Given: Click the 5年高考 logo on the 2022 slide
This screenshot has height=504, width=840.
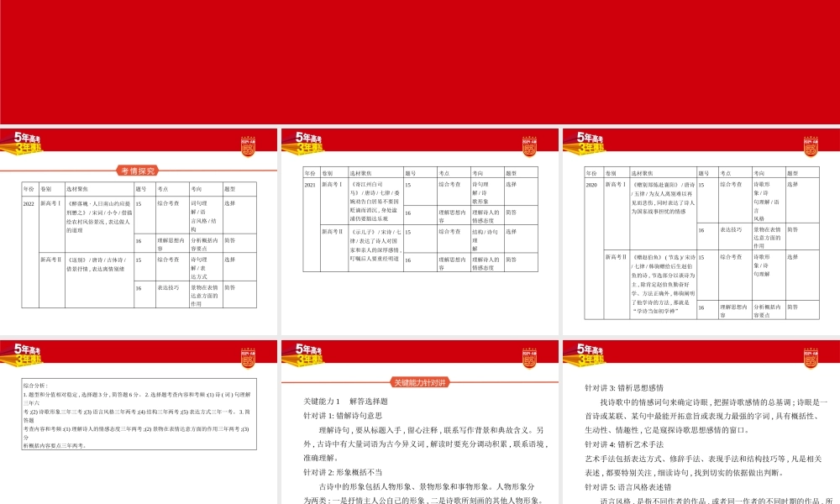Looking at the screenshot, I should pyautogui.click(x=27, y=140).
